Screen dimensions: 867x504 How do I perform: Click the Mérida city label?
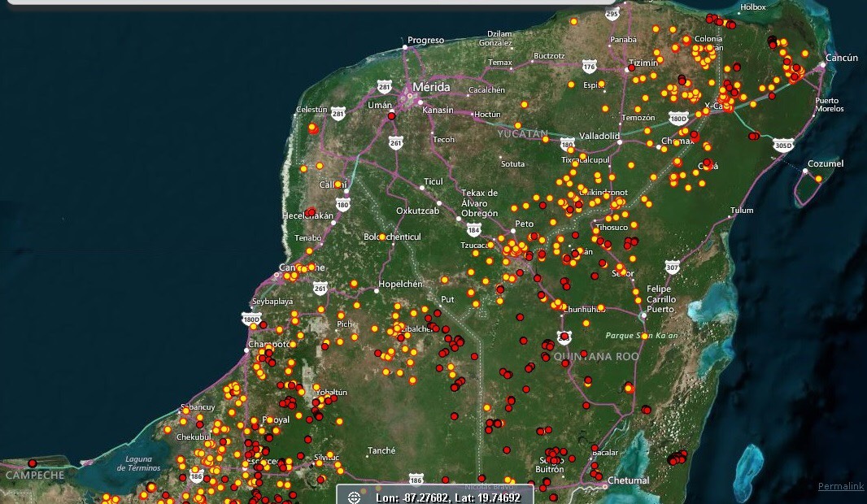[431, 87]
